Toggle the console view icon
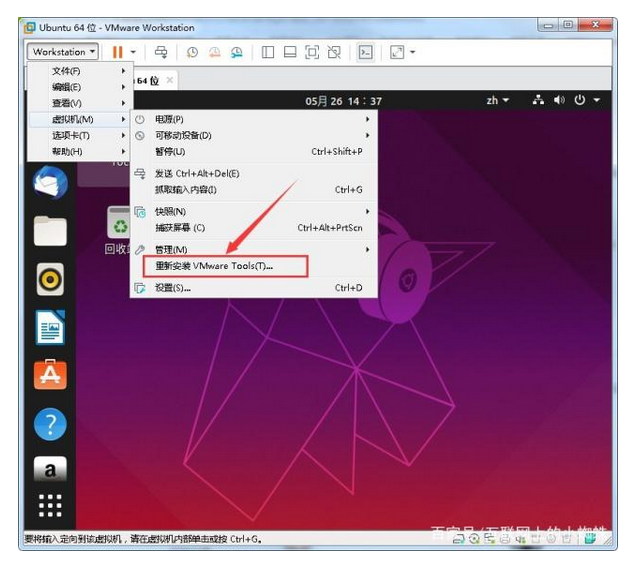This screenshot has height=561, width=638. (x=365, y=52)
